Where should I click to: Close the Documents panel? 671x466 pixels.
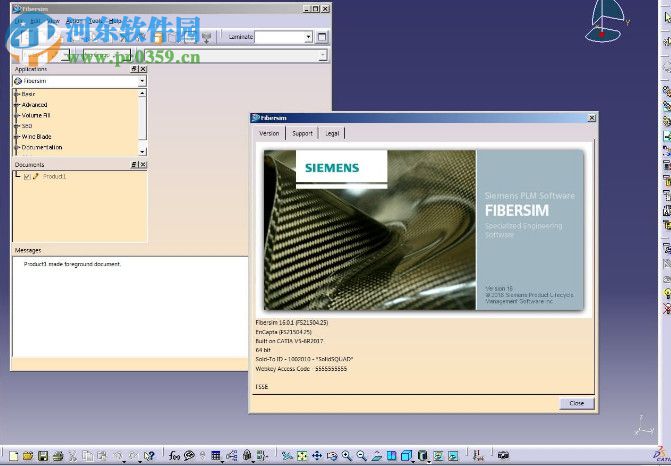(143, 164)
